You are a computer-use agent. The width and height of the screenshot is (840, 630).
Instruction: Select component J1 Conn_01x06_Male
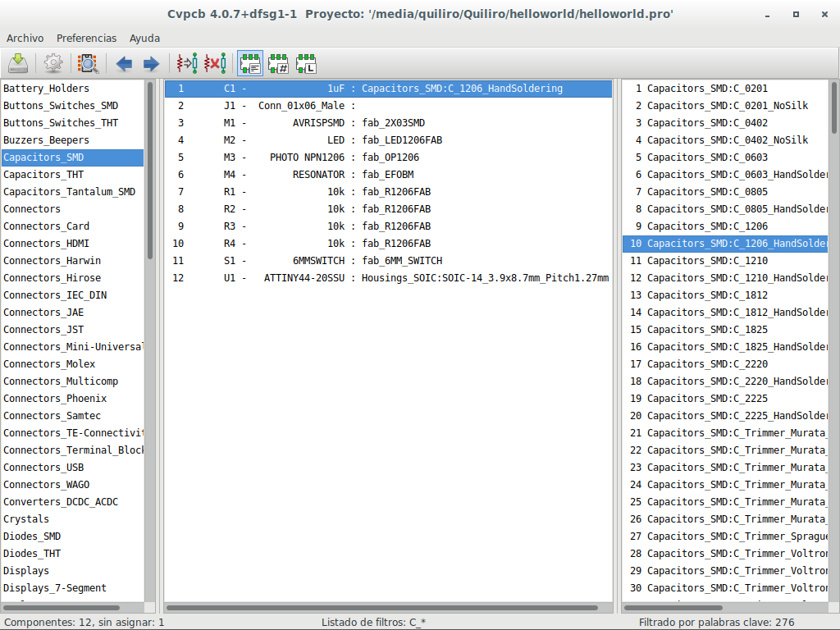point(388,106)
